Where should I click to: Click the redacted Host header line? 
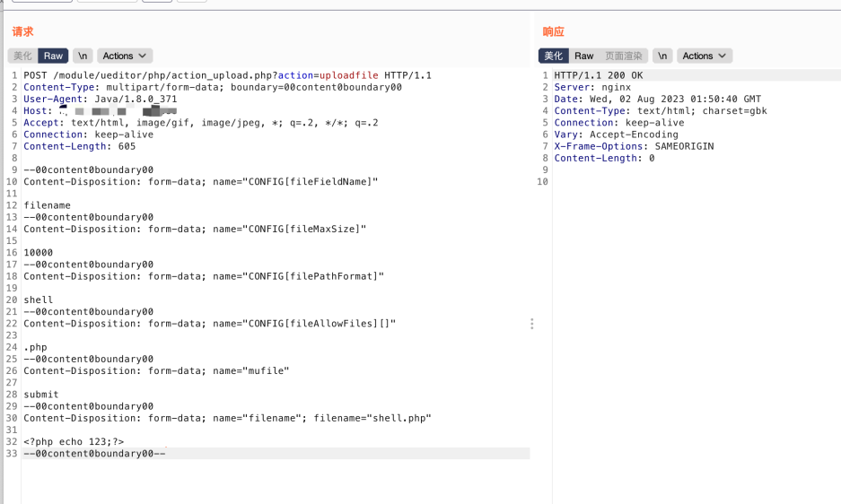pyautogui.click(x=101, y=111)
